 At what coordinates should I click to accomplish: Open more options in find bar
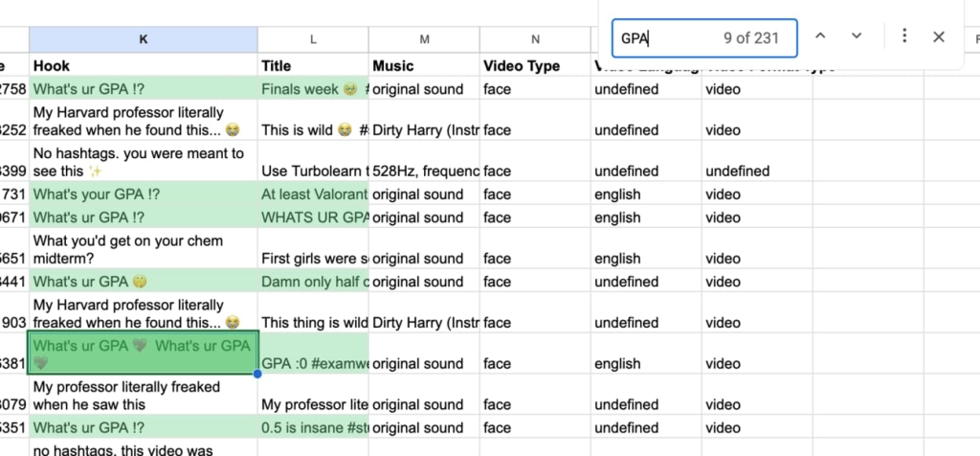904,36
